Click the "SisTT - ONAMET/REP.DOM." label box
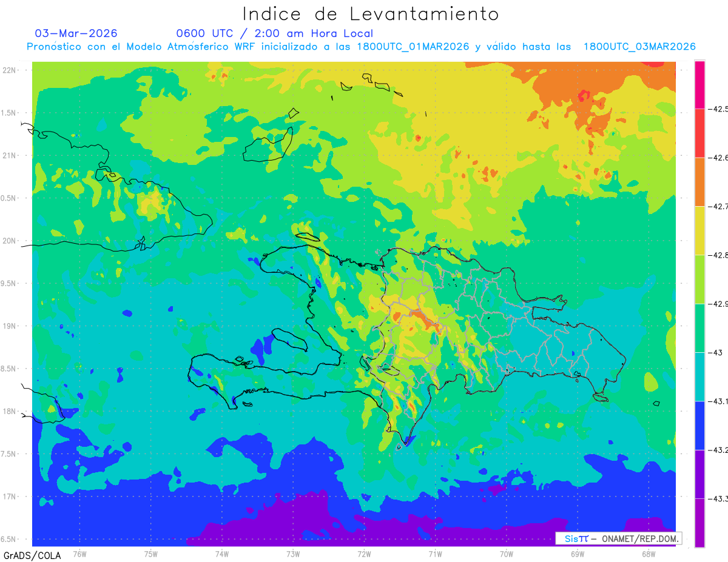Image resolution: width=728 pixels, height=562 pixels. click(x=618, y=538)
